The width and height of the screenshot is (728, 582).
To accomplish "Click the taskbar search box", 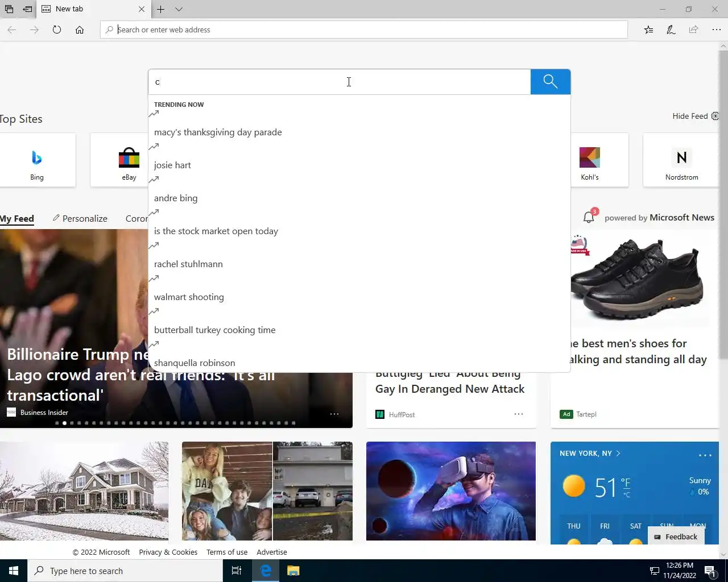I will click(x=125, y=571).
